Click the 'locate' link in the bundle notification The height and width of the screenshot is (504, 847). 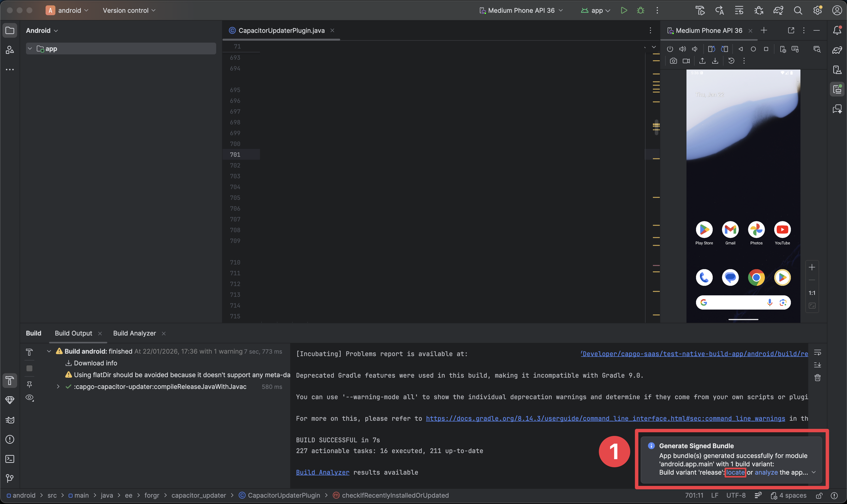[735, 472]
